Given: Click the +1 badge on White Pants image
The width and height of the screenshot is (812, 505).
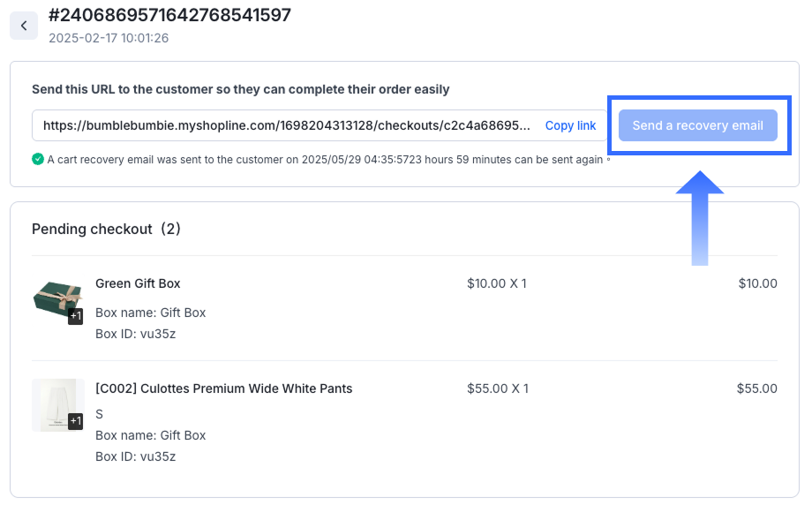Looking at the screenshot, I should point(75,421).
